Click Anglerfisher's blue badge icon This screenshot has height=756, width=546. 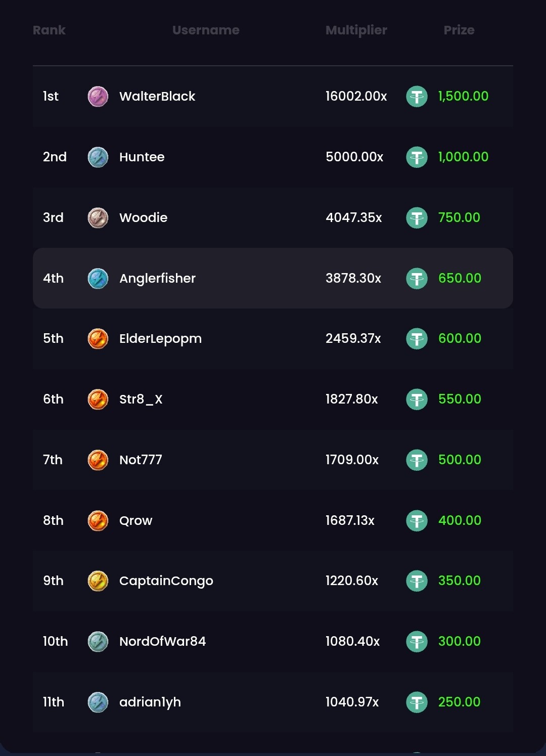pyautogui.click(x=98, y=279)
